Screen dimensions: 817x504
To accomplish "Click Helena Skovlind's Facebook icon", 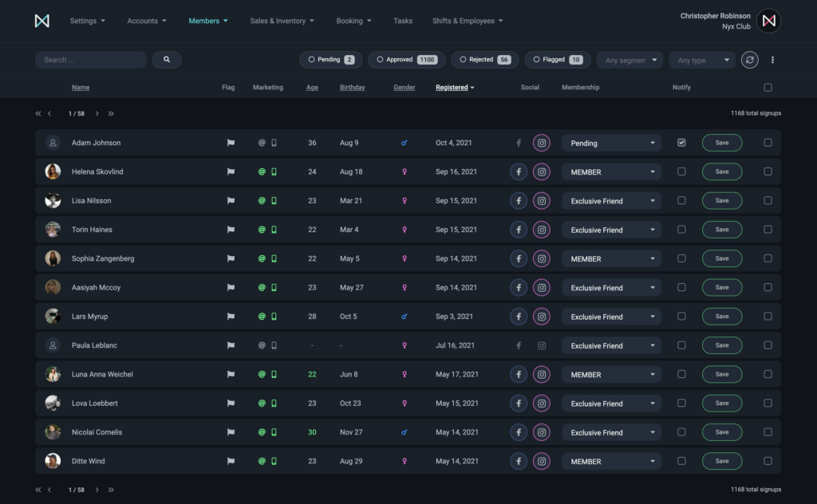I will tap(519, 172).
